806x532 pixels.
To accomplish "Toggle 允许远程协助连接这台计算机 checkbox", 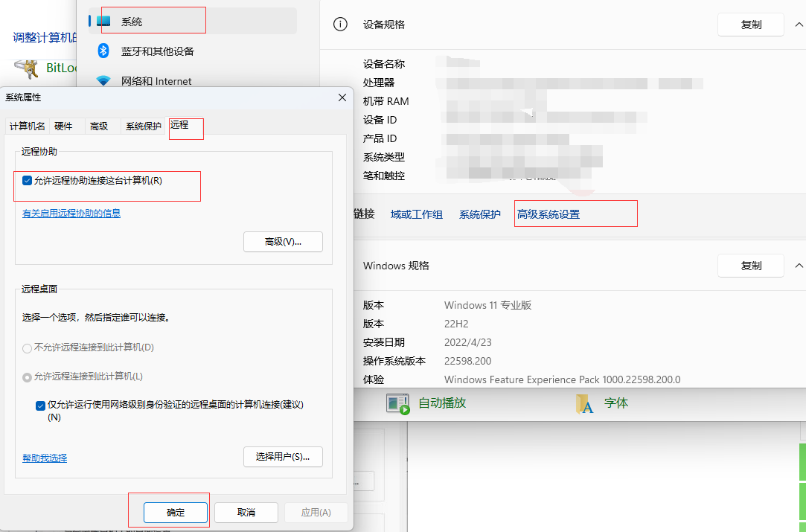I will (28, 181).
